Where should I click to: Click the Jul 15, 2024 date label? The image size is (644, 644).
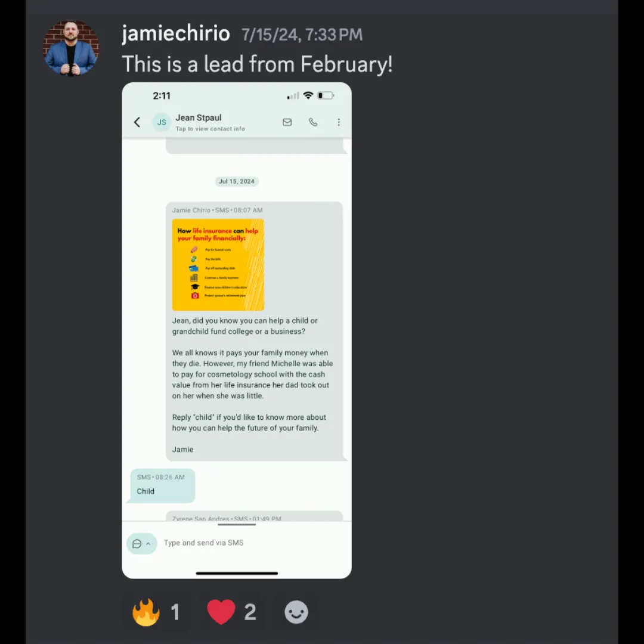(x=237, y=181)
